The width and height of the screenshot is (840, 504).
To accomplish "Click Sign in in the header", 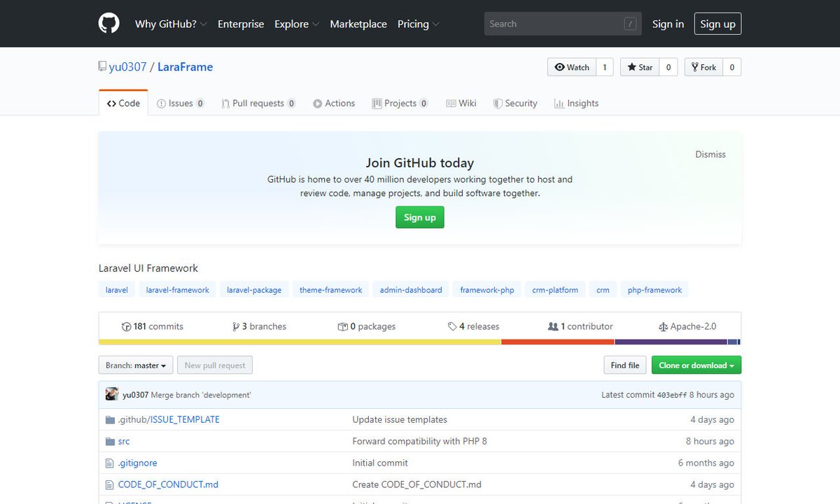I will pos(668,24).
